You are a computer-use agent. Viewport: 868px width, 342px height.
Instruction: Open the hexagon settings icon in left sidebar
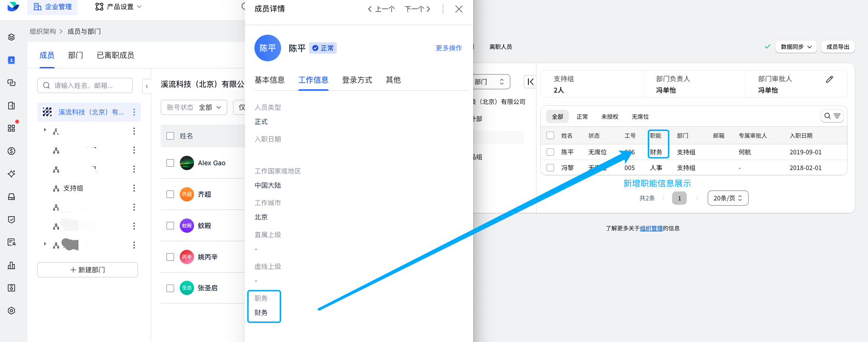click(11, 311)
